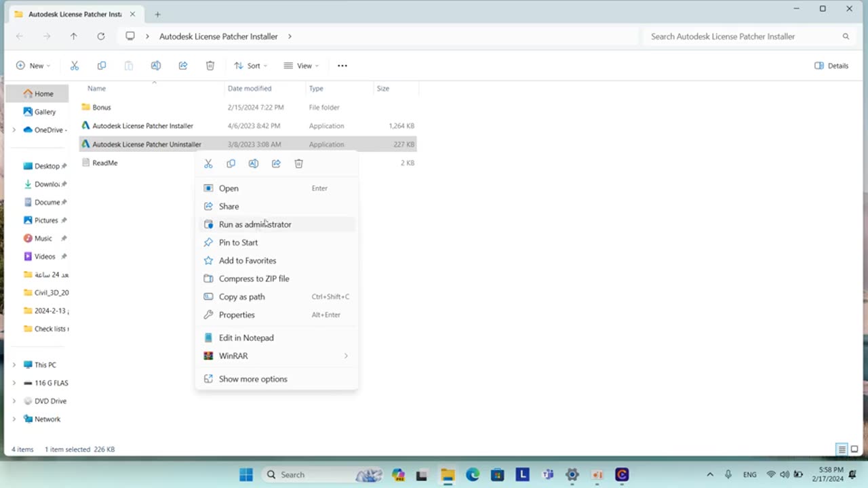
Task: Show hidden system tray icons
Action: coord(710,474)
